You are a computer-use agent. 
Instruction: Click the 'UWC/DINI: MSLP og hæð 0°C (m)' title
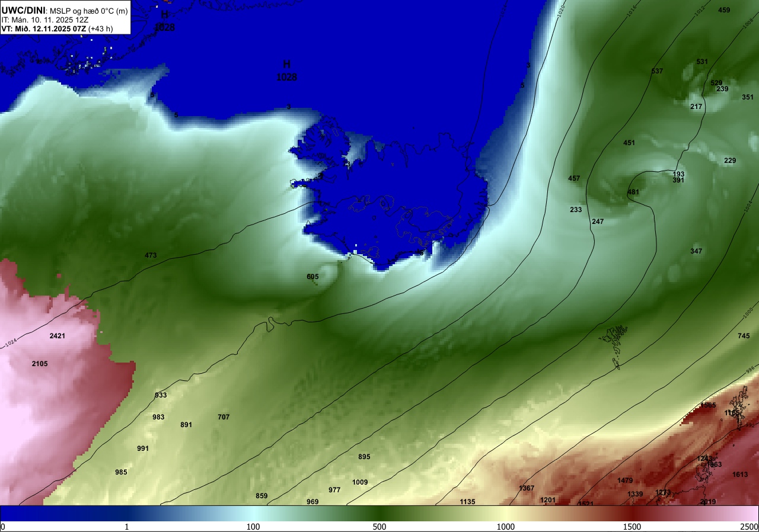(x=65, y=9)
